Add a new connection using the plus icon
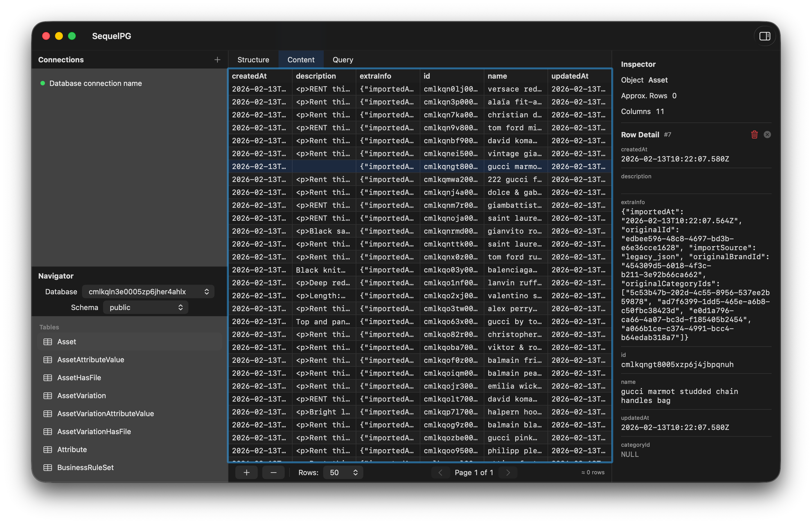Screen dimensions: 812x524 tap(217, 60)
